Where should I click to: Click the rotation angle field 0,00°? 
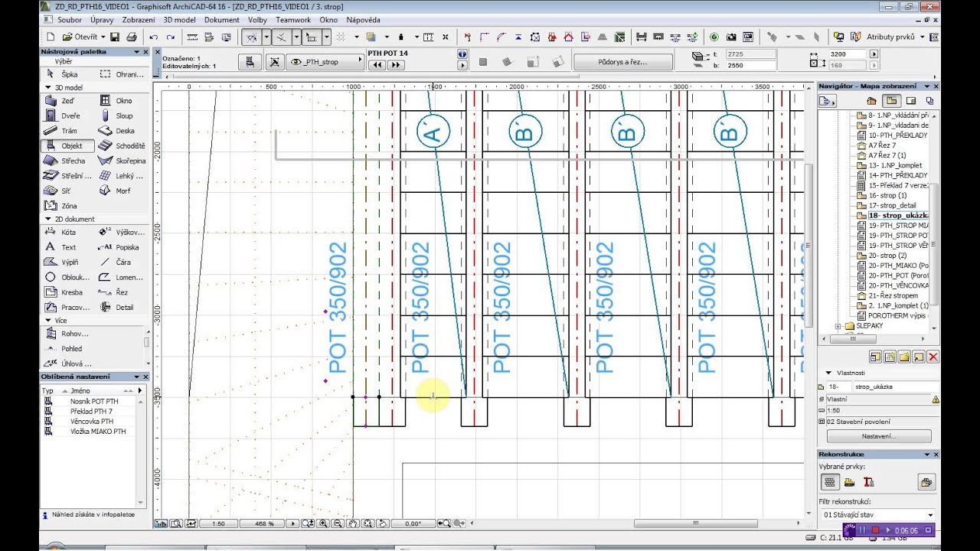click(413, 523)
